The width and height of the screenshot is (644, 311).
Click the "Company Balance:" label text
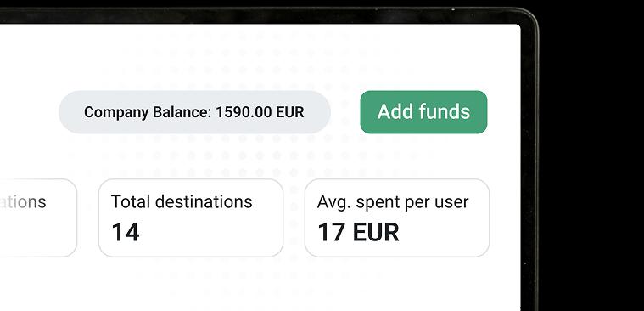[148, 112]
